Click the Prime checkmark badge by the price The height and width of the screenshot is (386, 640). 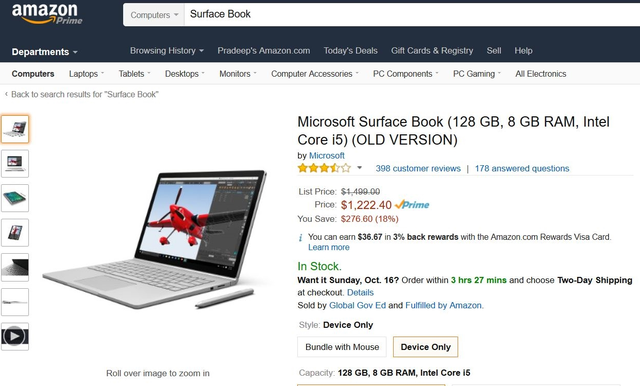412,205
